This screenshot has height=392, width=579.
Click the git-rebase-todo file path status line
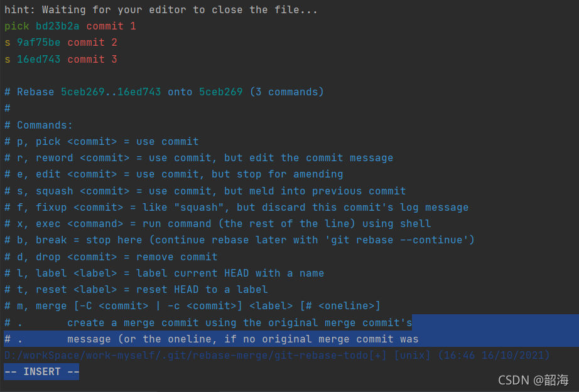277,356
